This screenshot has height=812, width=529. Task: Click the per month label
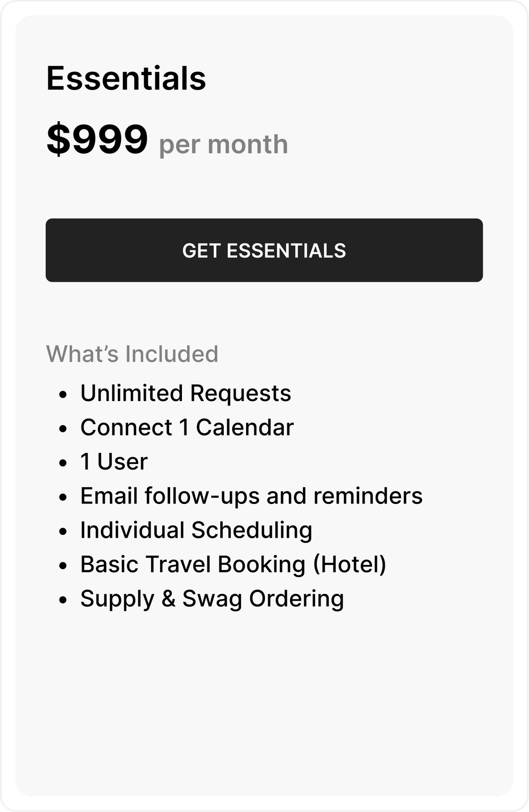pos(222,144)
